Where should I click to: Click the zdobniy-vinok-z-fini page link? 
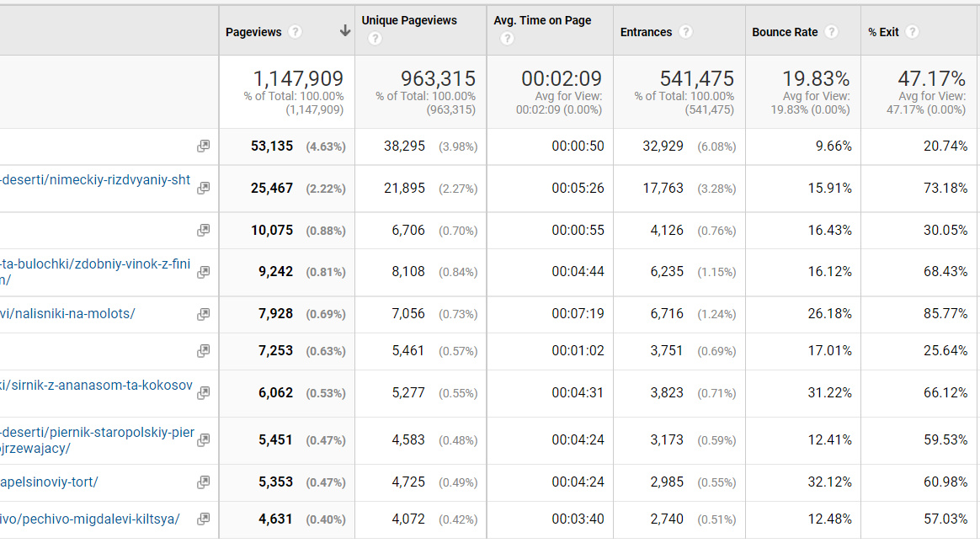[95, 264]
